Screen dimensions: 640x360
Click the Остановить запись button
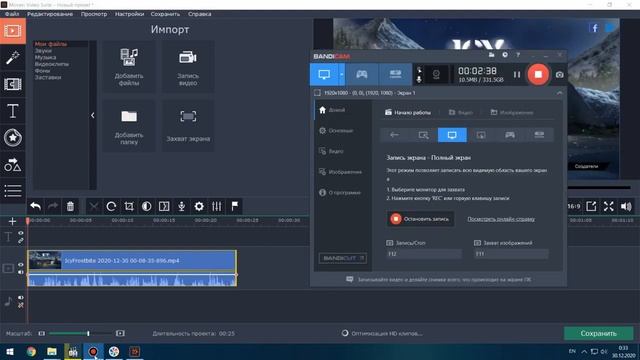[420, 219]
